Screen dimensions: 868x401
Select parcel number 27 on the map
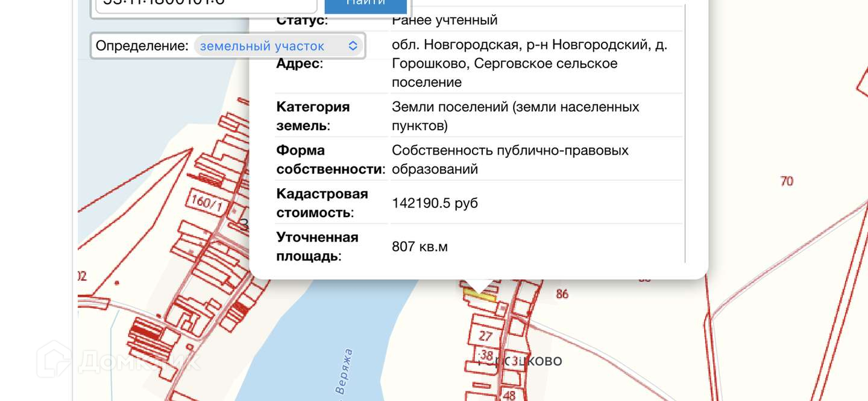point(485,336)
